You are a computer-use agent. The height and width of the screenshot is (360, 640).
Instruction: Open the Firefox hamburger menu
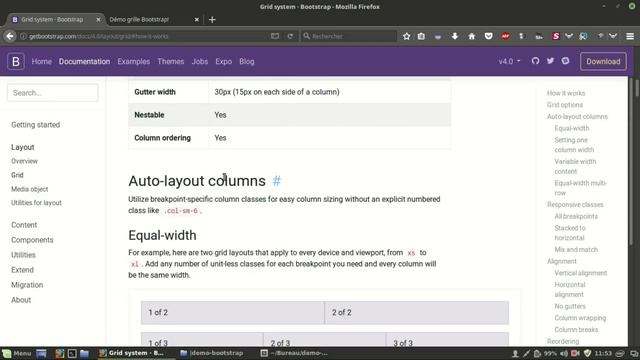point(630,36)
